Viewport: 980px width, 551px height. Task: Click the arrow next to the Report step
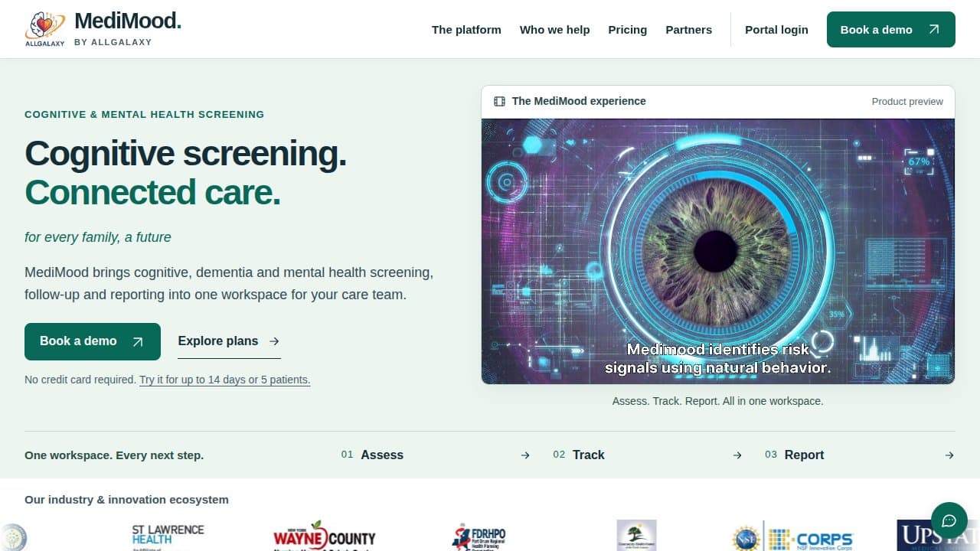click(949, 455)
